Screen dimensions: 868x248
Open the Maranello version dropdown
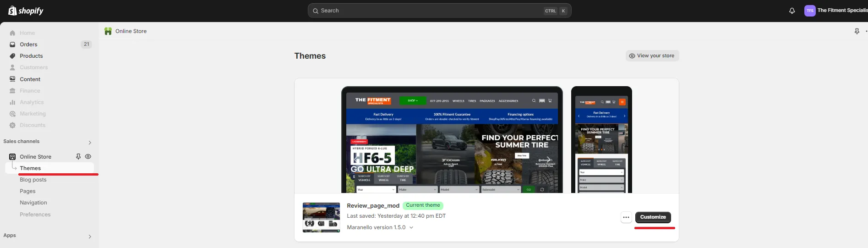(x=411, y=227)
